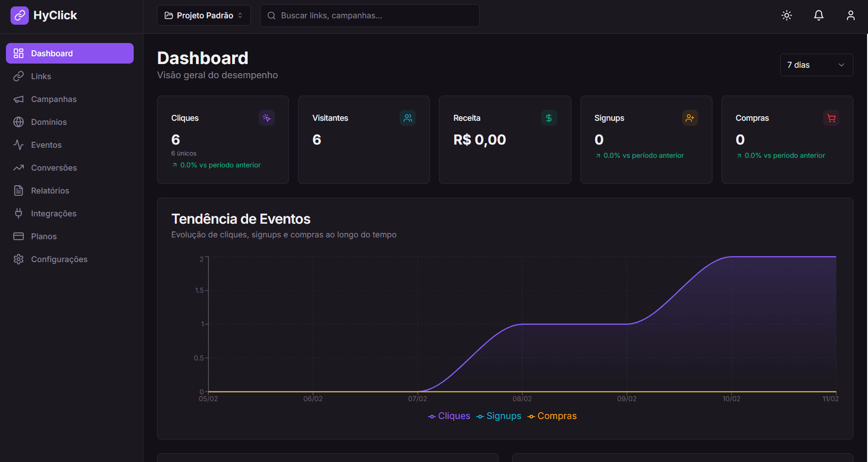Click the dollar icon on the Receita card
Screen dimensions: 868x462
[x=548, y=118]
